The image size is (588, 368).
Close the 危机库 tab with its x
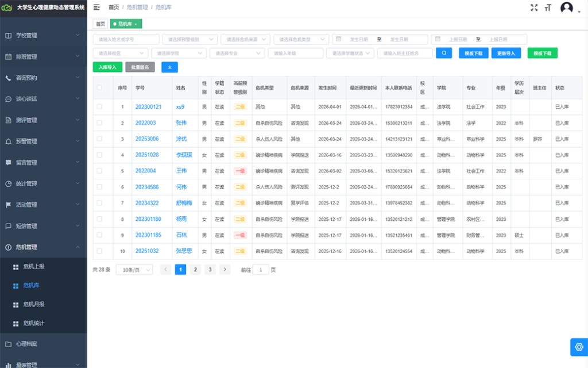(x=136, y=24)
